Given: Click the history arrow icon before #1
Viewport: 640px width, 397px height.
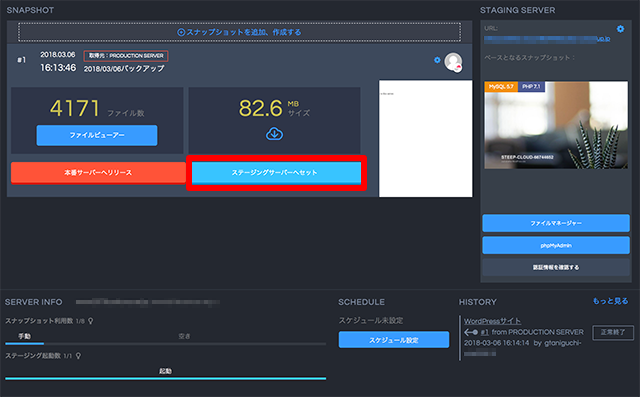Looking at the screenshot, I should click(471, 332).
